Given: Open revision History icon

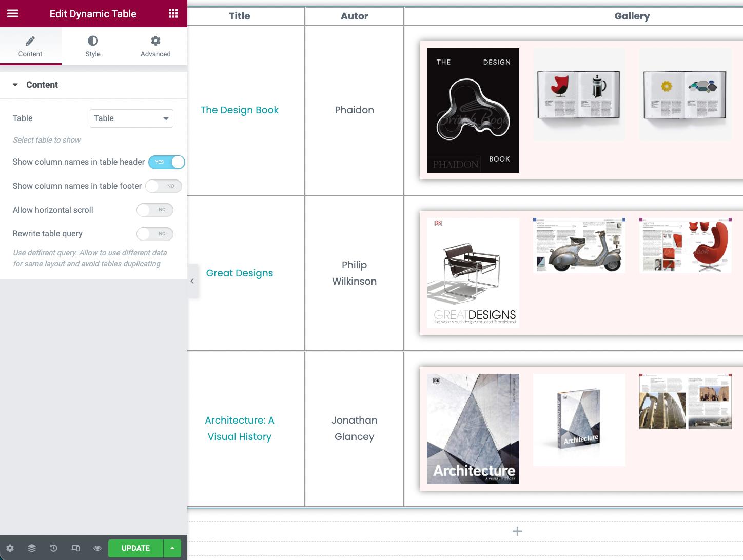Looking at the screenshot, I should [x=53, y=548].
